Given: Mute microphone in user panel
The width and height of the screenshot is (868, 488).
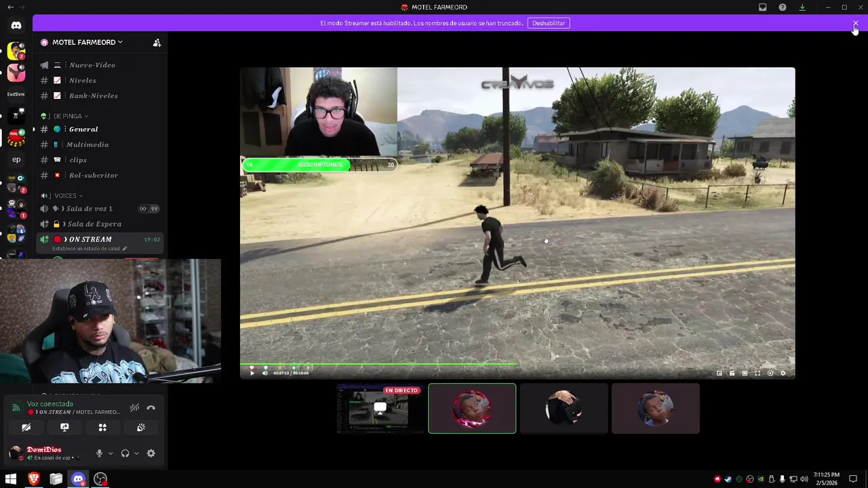Looking at the screenshot, I should coord(99,453).
